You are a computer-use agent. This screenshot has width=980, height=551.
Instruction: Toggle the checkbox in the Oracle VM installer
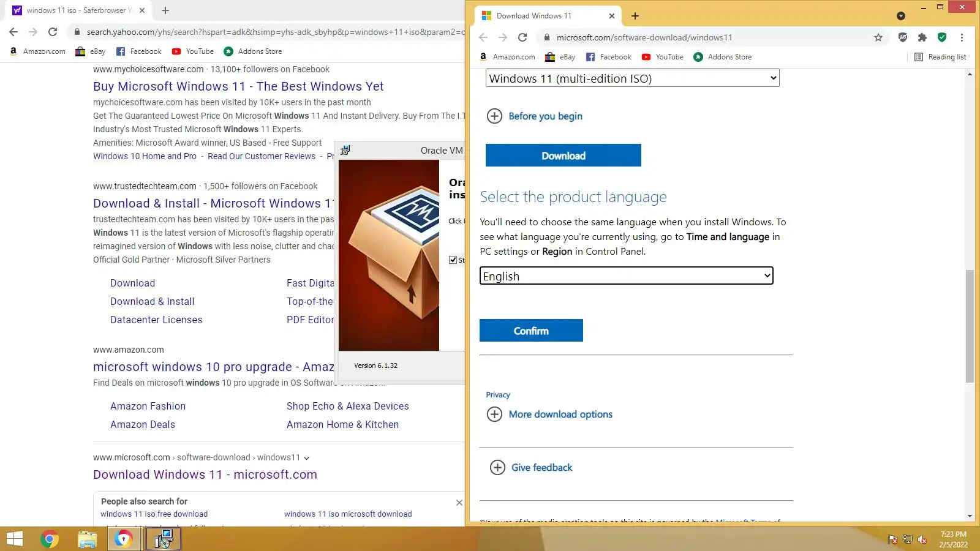(453, 260)
